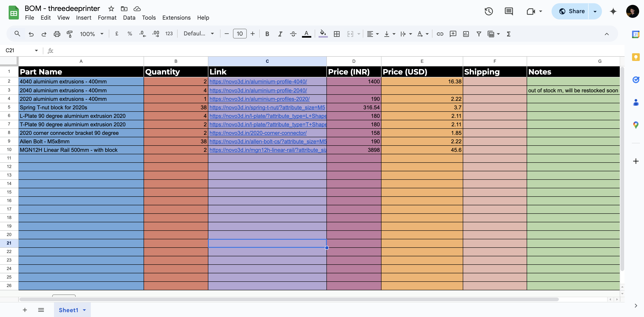Open the Format menu
This screenshot has width=644, height=317.
[x=107, y=18]
